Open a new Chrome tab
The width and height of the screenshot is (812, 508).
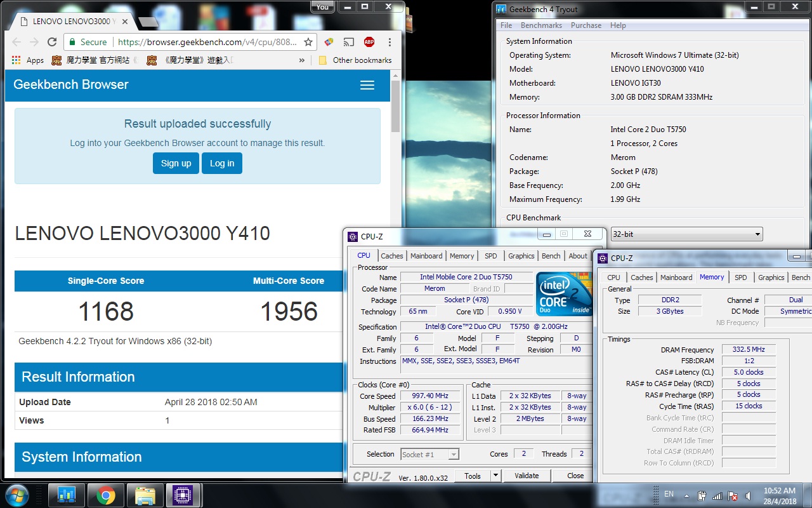point(148,22)
